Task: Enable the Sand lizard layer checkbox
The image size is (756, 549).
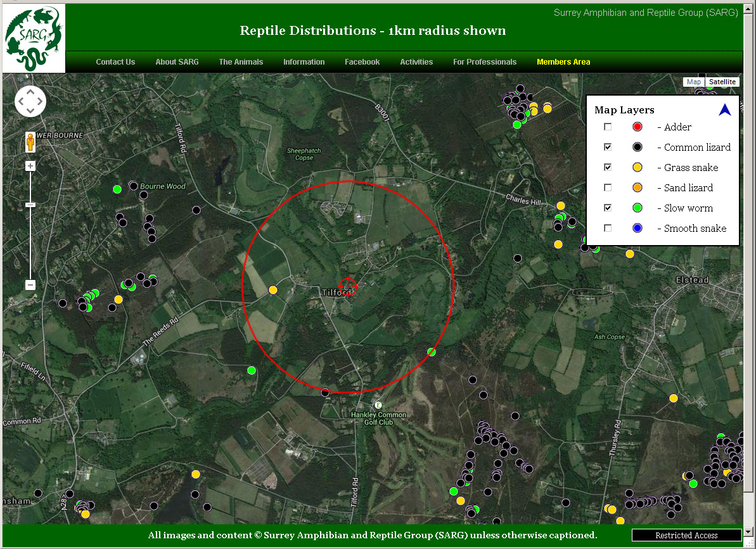Action: point(608,187)
